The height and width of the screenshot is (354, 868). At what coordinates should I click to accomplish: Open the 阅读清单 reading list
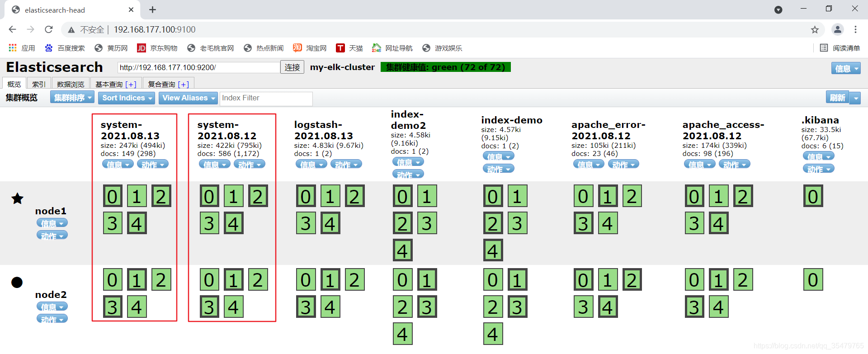click(x=840, y=48)
